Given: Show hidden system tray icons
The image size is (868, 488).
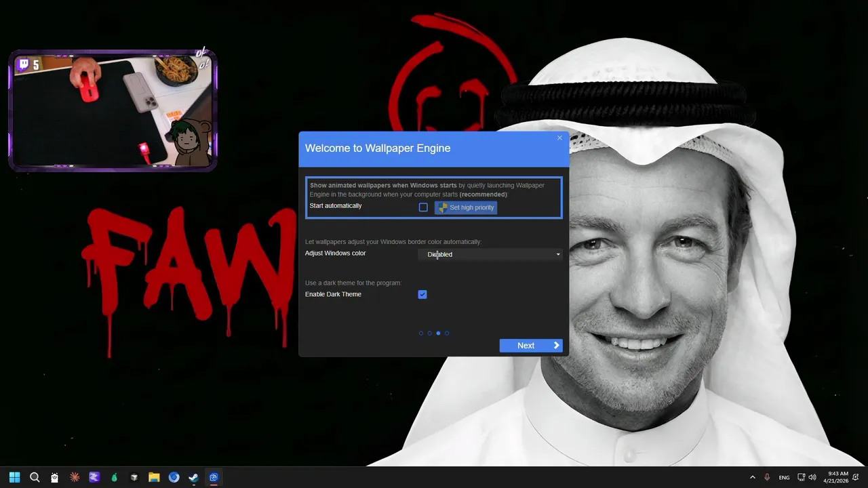Looking at the screenshot, I should point(752,477).
